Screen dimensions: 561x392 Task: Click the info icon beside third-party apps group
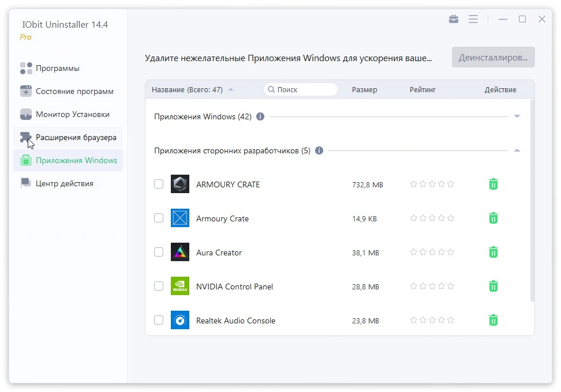(x=319, y=150)
